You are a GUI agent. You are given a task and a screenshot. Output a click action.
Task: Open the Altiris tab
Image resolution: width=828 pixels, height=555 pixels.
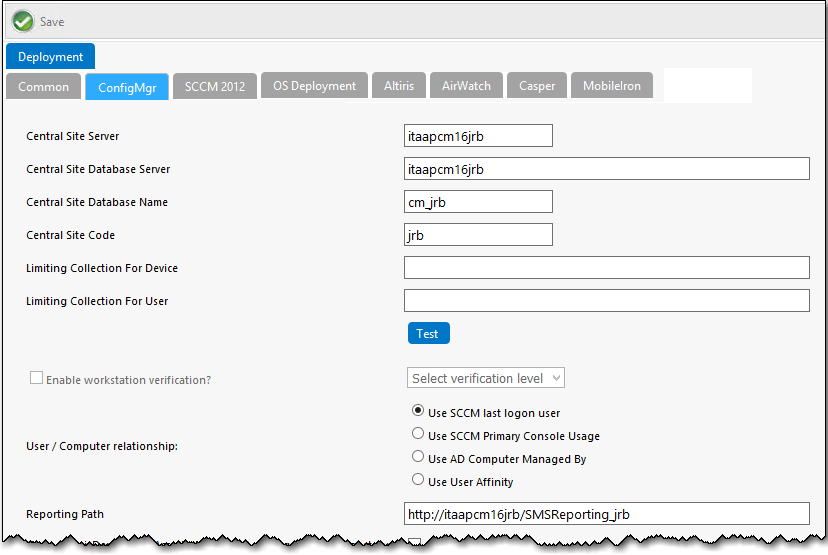click(x=399, y=86)
